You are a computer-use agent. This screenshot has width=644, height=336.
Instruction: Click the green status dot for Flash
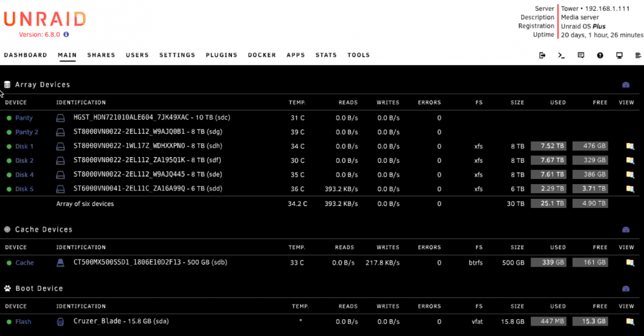coord(9,322)
